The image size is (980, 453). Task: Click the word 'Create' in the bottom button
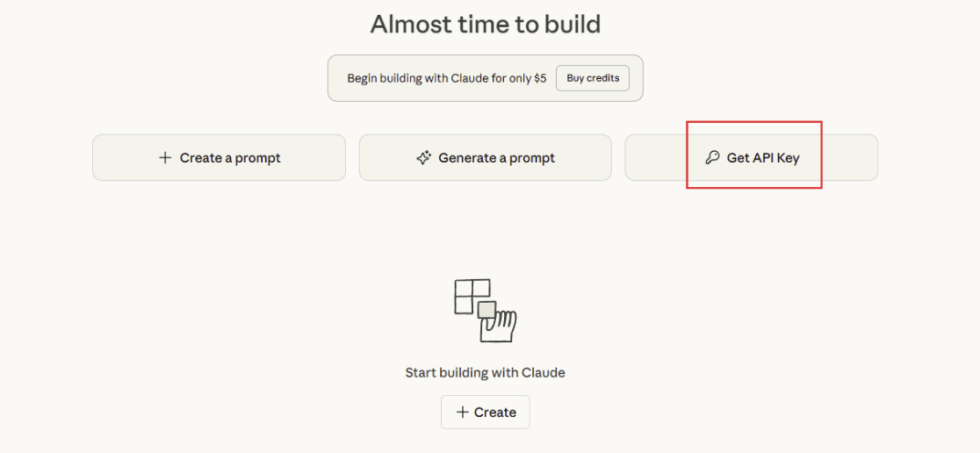(x=495, y=413)
